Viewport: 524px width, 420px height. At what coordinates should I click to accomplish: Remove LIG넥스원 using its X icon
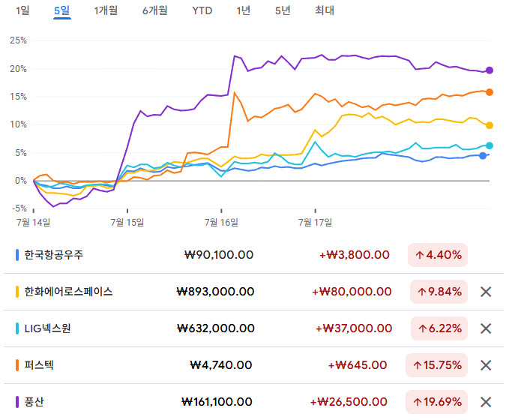pos(485,328)
